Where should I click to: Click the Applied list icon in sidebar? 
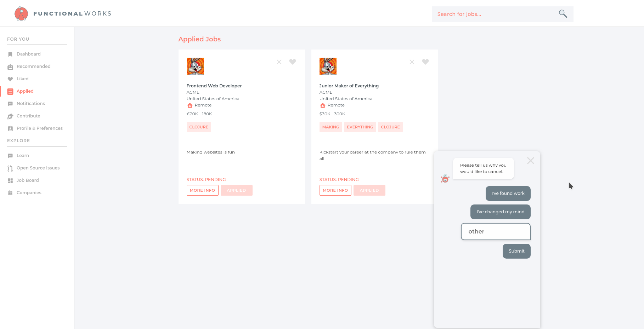tap(10, 91)
